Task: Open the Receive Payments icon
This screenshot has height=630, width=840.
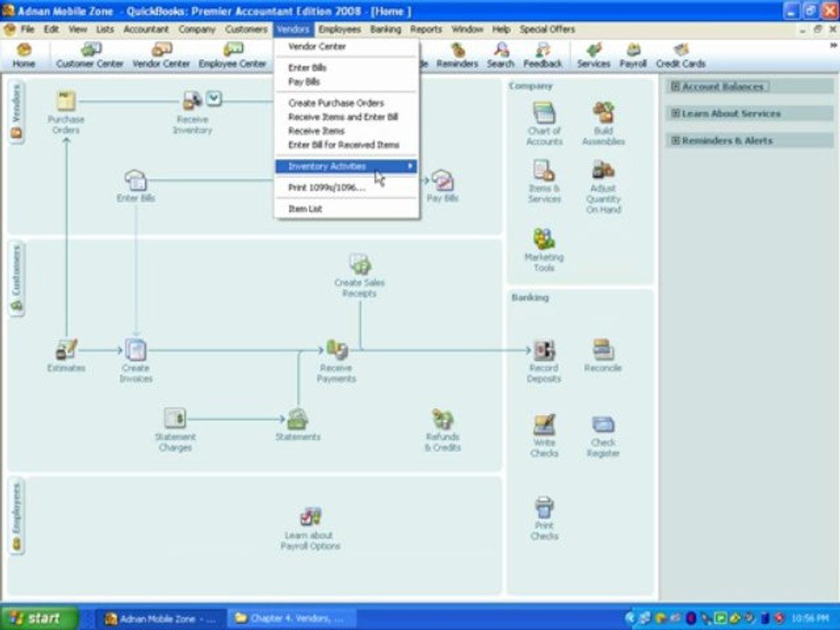Action: 336,350
